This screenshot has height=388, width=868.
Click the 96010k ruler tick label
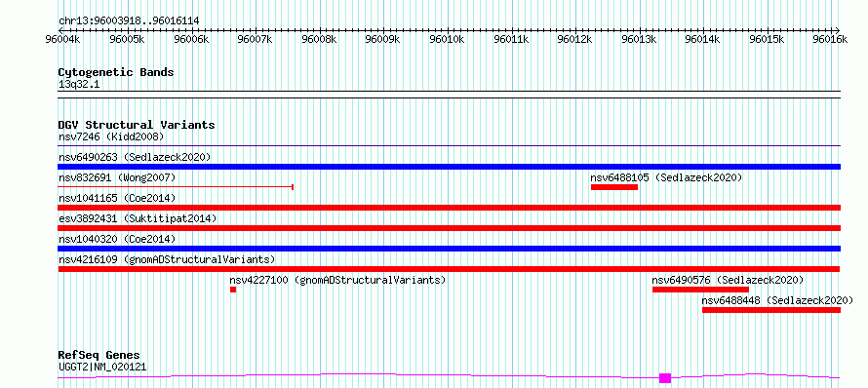(x=447, y=40)
